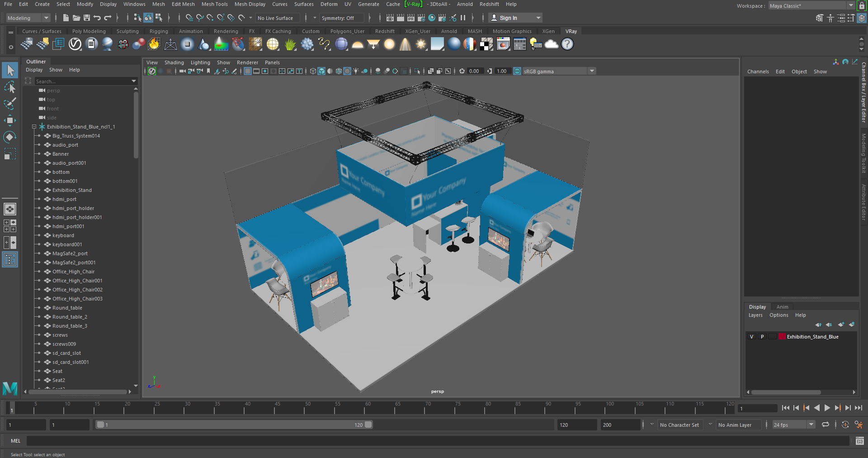Open the 24 fps dropdown
This screenshot has width=868, height=458.
coord(793,425)
